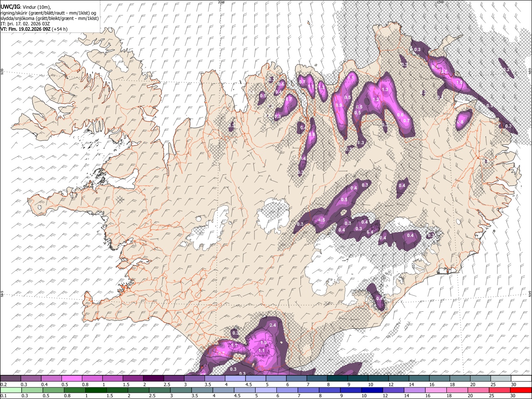Pick upper legend swatch starting at 0.8

coord(92,379)
